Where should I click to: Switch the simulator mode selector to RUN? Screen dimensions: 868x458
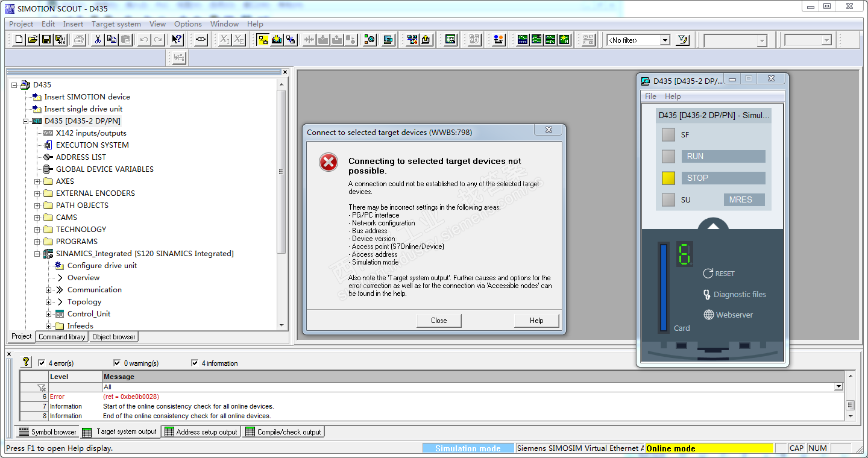point(723,156)
